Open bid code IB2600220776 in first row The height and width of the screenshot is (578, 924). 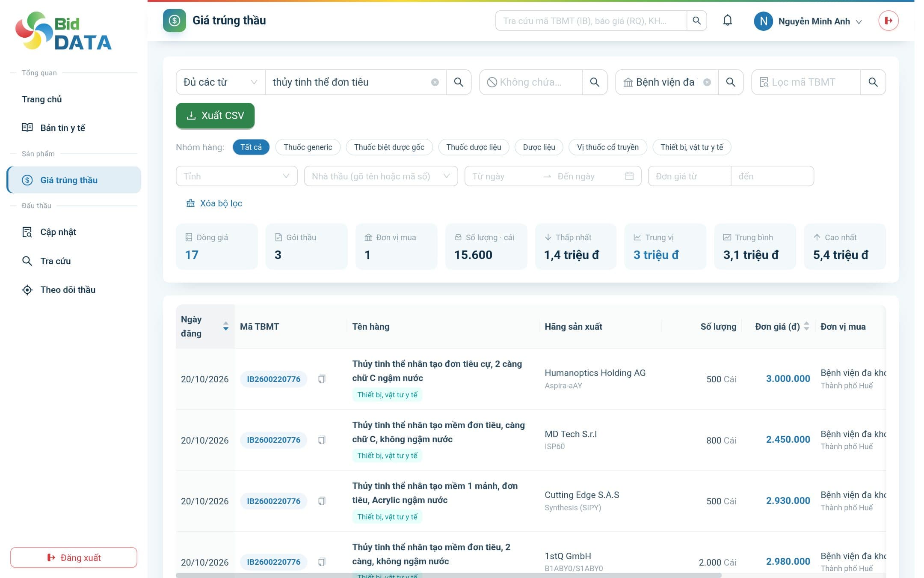pos(274,379)
